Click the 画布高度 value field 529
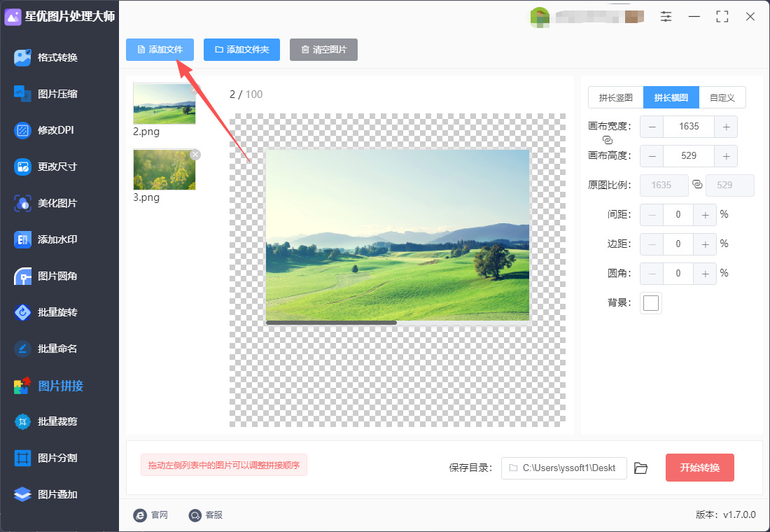The image size is (770, 532). [x=689, y=156]
